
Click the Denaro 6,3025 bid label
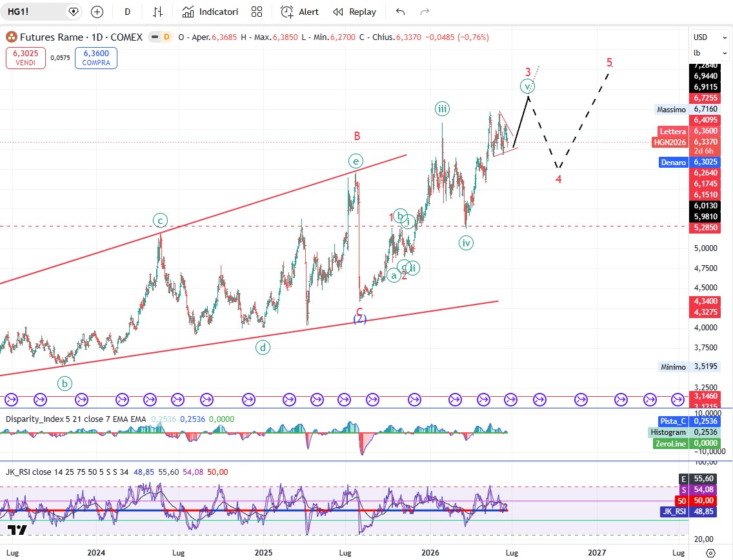click(x=689, y=162)
